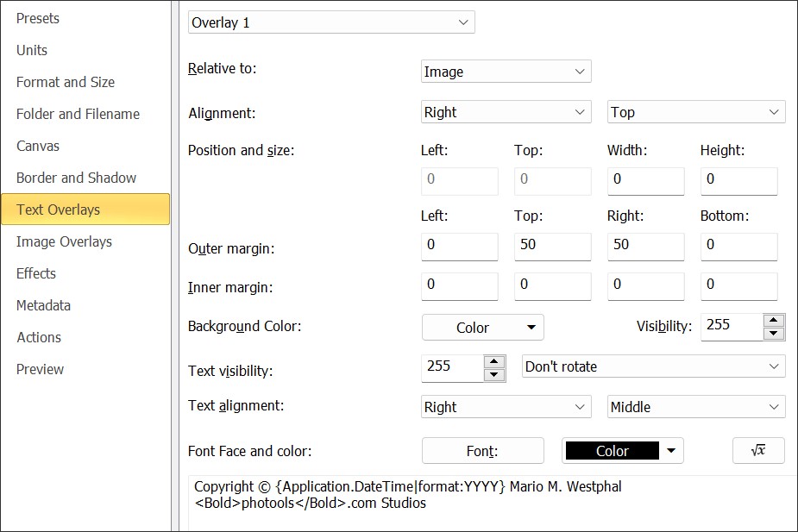Click the Outer margin Top field
Image resolution: width=798 pixels, height=532 pixels.
(x=553, y=247)
